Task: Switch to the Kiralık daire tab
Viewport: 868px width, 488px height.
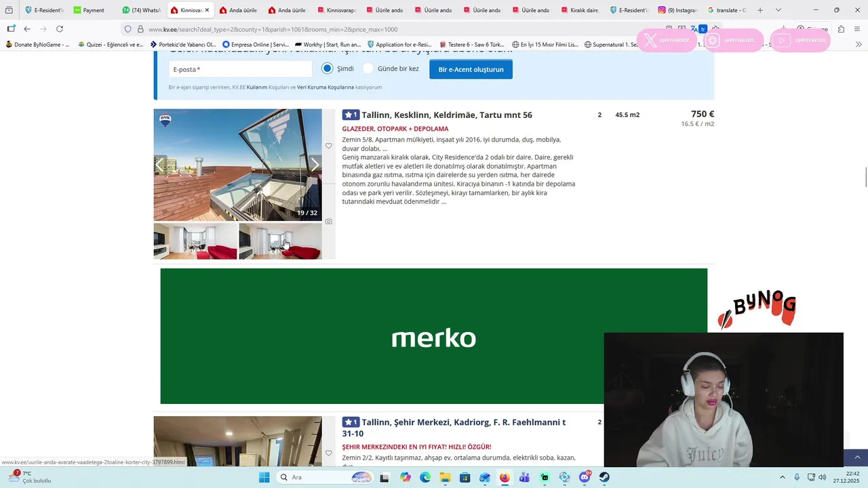Action: 581,10
